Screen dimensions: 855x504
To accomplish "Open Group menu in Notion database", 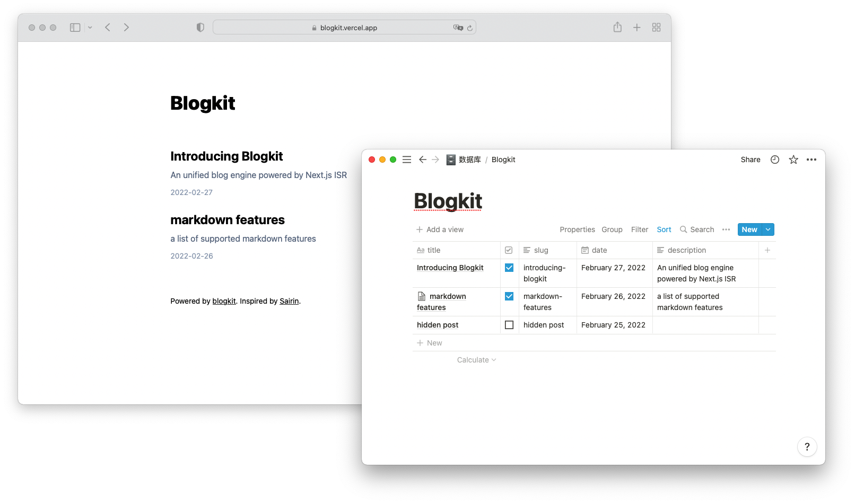I will click(612, 229).
